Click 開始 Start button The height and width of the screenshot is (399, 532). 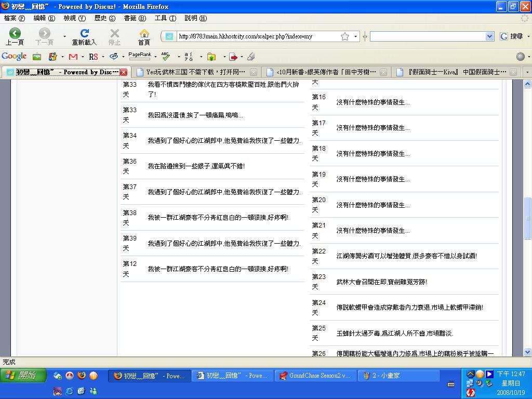pos(23,375)
